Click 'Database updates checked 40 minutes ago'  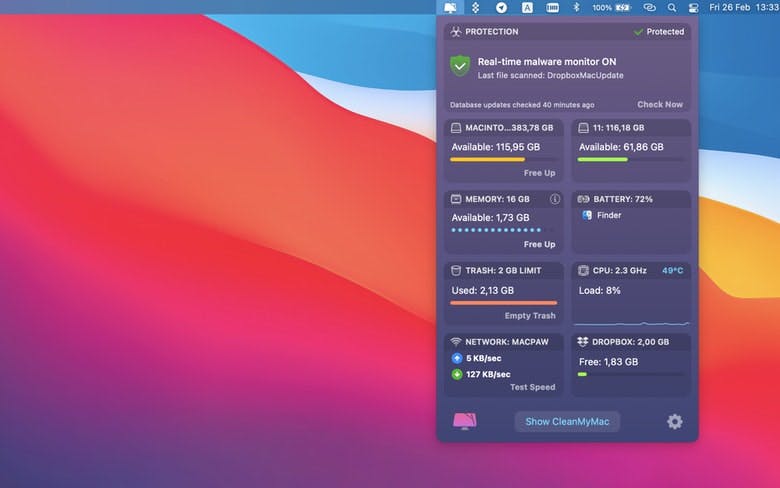click(522, 105)
